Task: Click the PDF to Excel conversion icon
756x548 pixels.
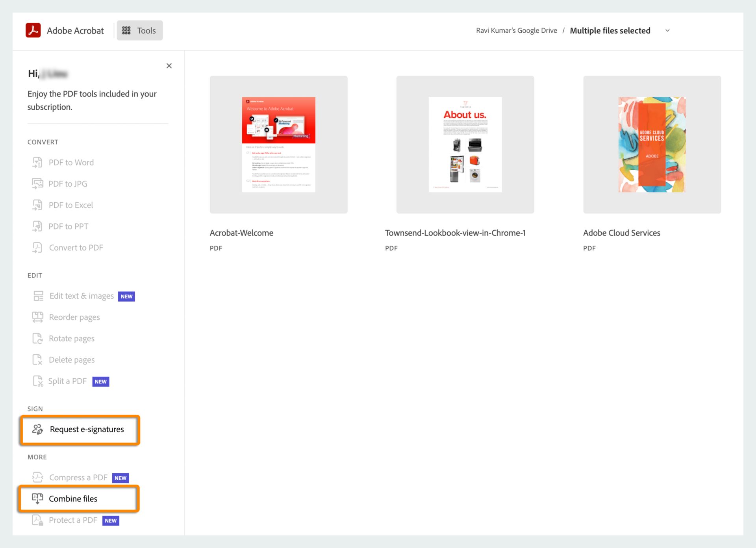Action: (37, 205)
